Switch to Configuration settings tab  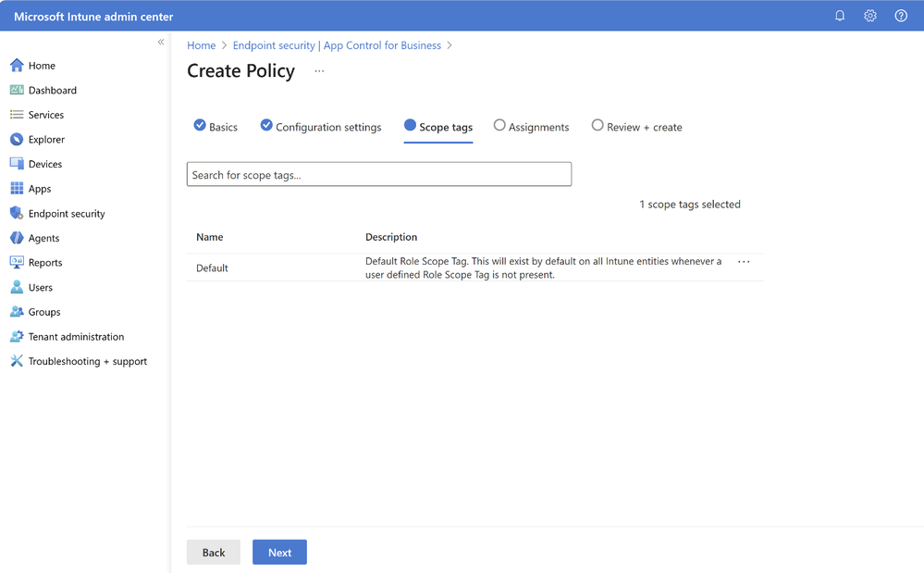pos(327,127)
